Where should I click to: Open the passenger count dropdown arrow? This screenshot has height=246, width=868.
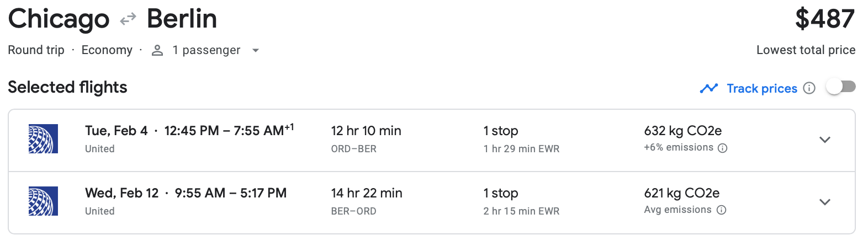pyautogui.click(x=255, y=50)
